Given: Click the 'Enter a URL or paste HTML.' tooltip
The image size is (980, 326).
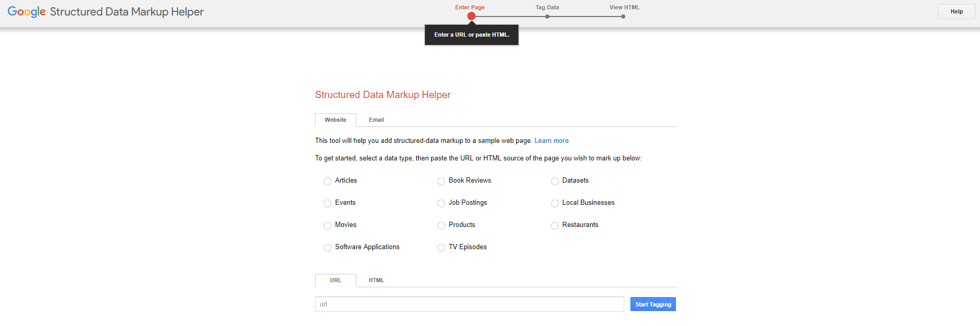Looking at the screenshot, I should 471,35.
